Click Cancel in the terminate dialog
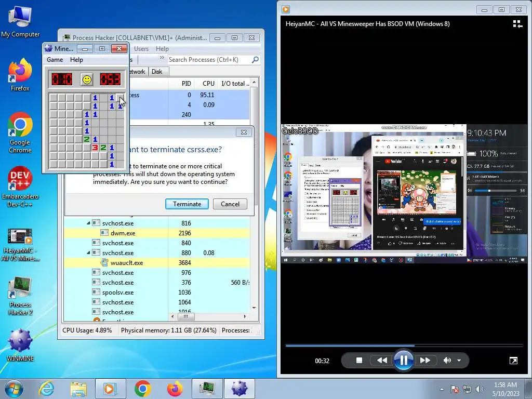532x399 pixels. coord(230,204)
